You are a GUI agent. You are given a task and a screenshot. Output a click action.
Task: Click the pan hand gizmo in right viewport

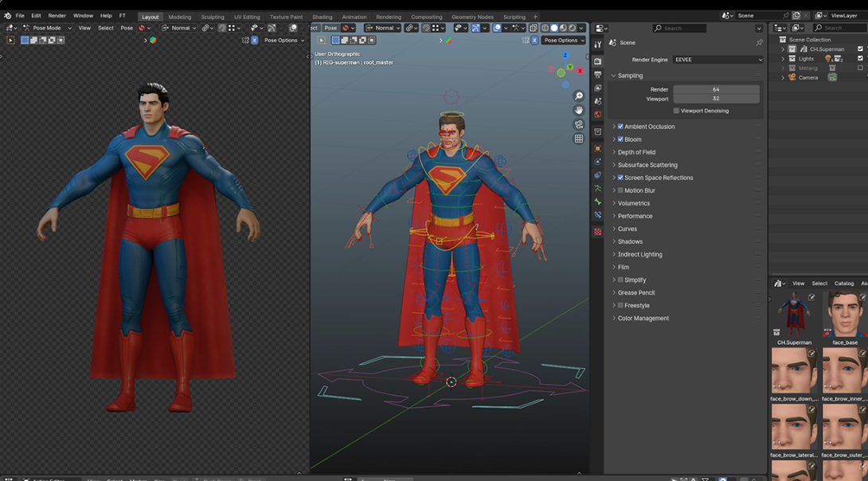click(x=578, y=110)
